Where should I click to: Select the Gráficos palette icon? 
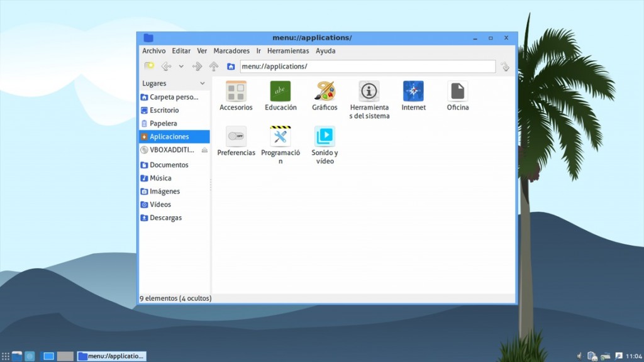(x=325, y=92)
